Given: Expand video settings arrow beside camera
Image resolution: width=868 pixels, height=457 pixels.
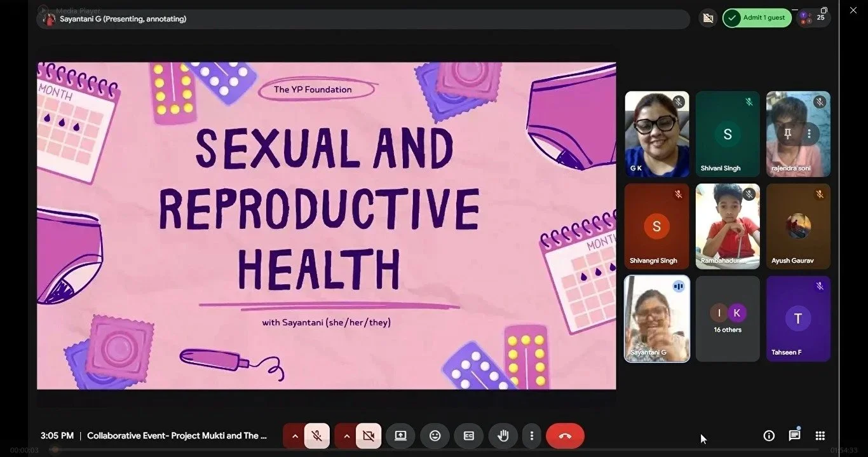Looking at the screenshot, I should pyautogui.click(x=346, y=436).
